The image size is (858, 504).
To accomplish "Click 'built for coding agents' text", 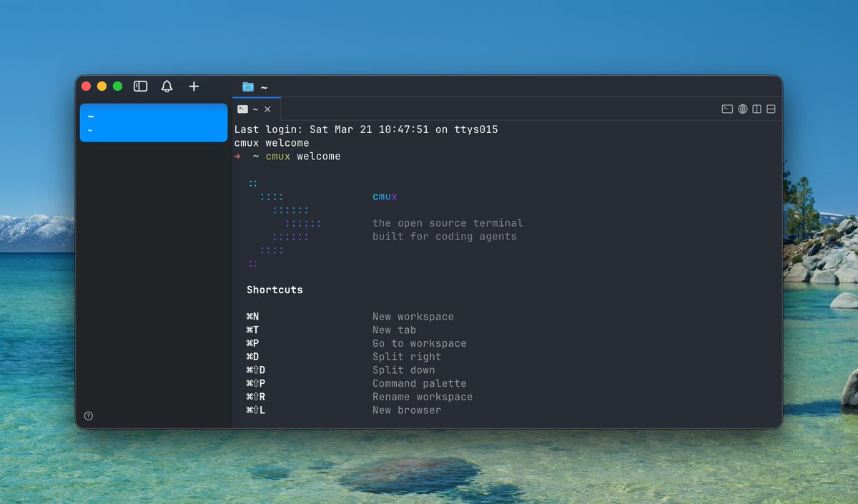I will pyautogui.click(x=445, y=237).
